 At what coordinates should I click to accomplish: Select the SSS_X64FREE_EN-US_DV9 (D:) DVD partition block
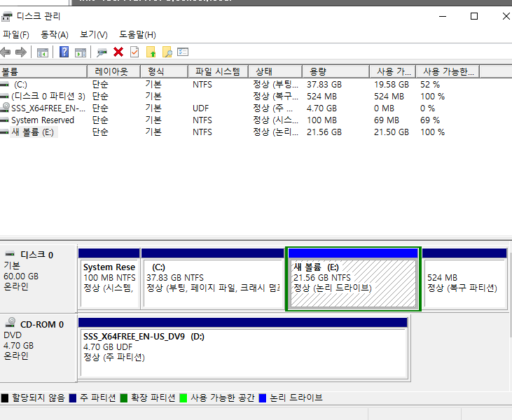243,348
